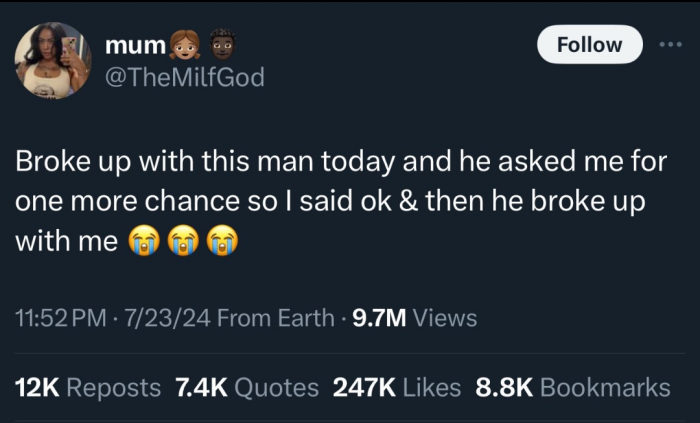Open the 'mum' display name
The height and width of the screenshot is (423, 700).
coord(134,45)
